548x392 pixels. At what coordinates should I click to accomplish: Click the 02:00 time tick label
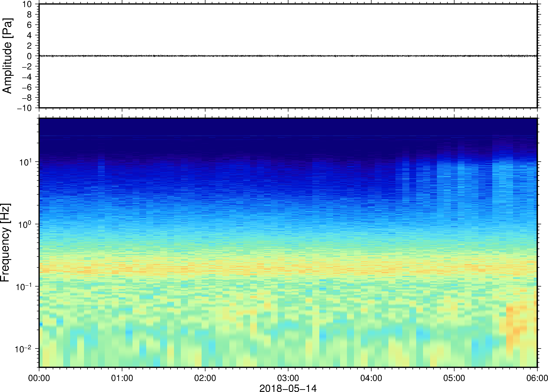(x=205, y=378)
